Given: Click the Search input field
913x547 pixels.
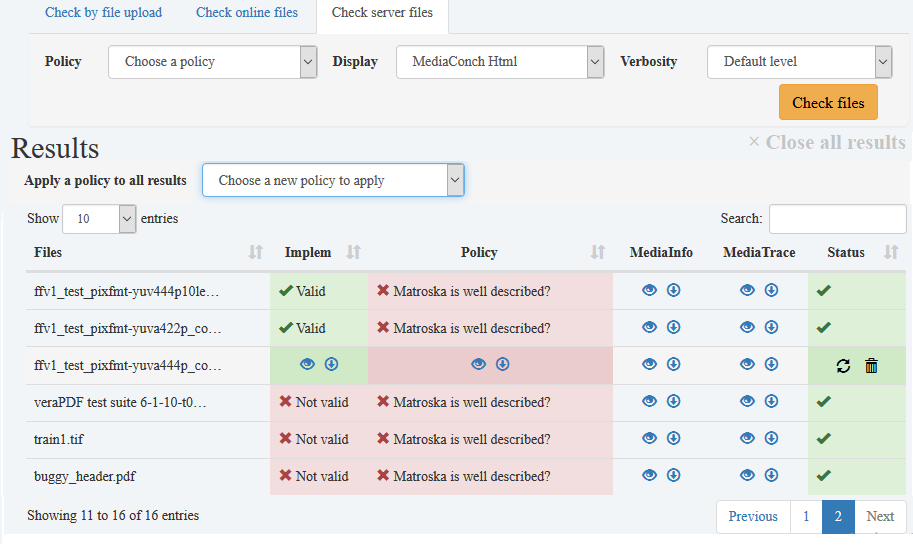Looking at the screenshot, I should click(x=837, y=219).
